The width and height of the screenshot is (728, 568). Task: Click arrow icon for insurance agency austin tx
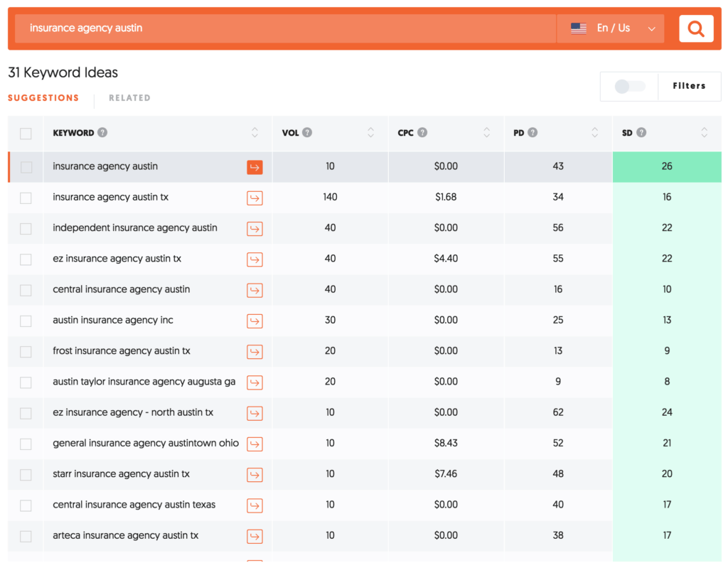pyautogui.click(x=255, y=198)
